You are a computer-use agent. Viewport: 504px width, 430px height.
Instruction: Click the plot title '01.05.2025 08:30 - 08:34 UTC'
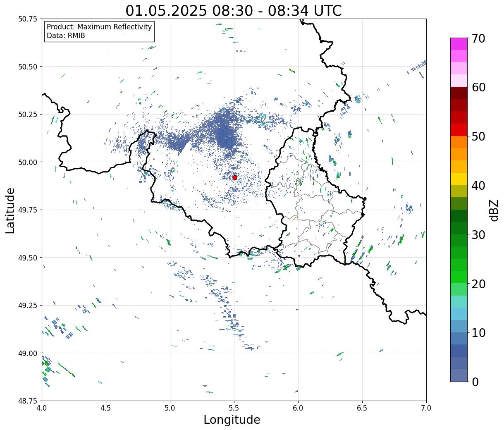(234, 10)
